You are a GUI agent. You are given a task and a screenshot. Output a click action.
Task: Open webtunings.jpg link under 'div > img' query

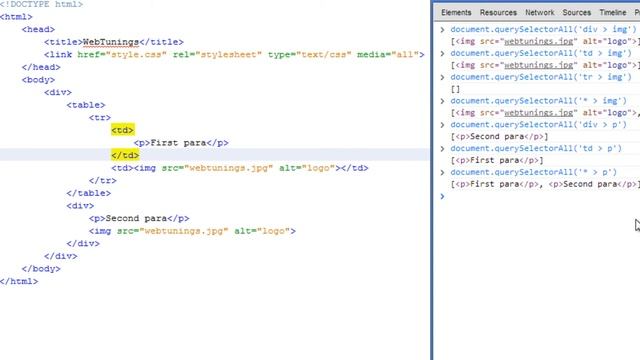pos(538,42)
